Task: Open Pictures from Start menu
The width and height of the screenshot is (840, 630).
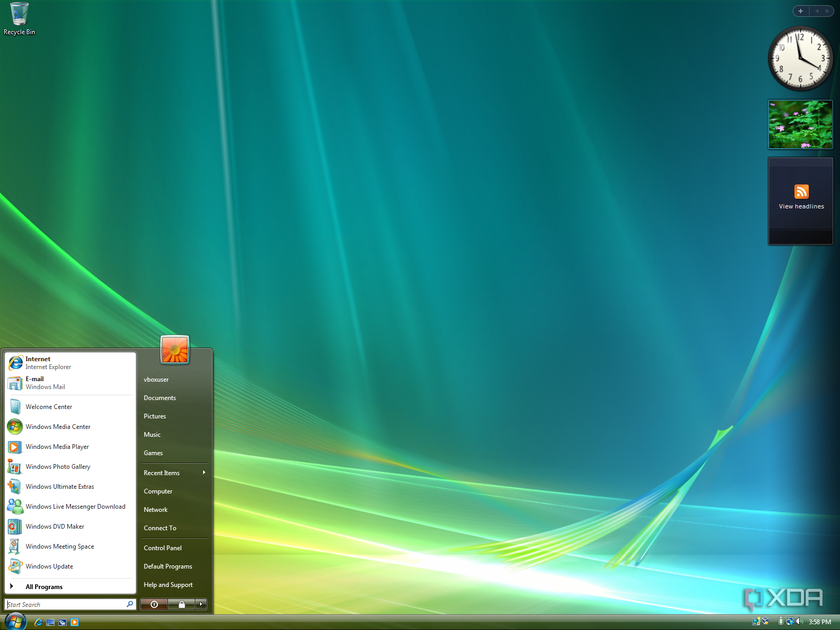Action: [x=175, y=416]
